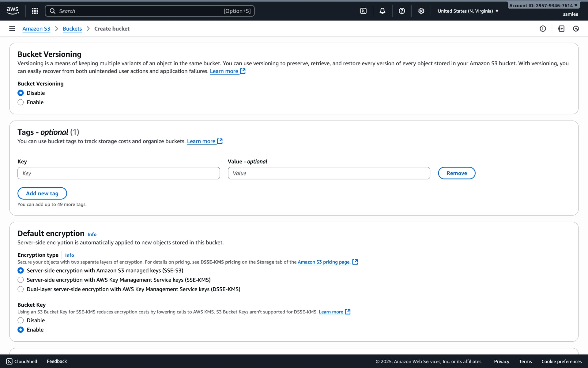Open the info panel icon
The width and height of the screenshot is (588, 368).
coord(543,29)
